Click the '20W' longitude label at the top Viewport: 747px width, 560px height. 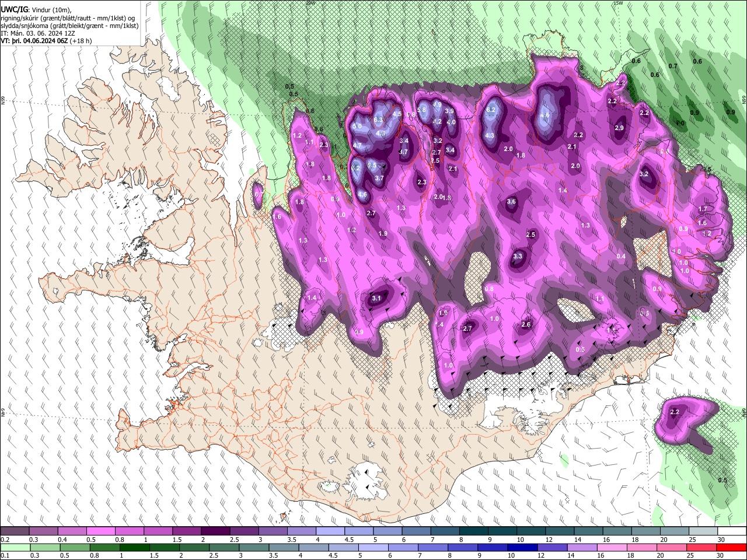click(x=310, y=3)
